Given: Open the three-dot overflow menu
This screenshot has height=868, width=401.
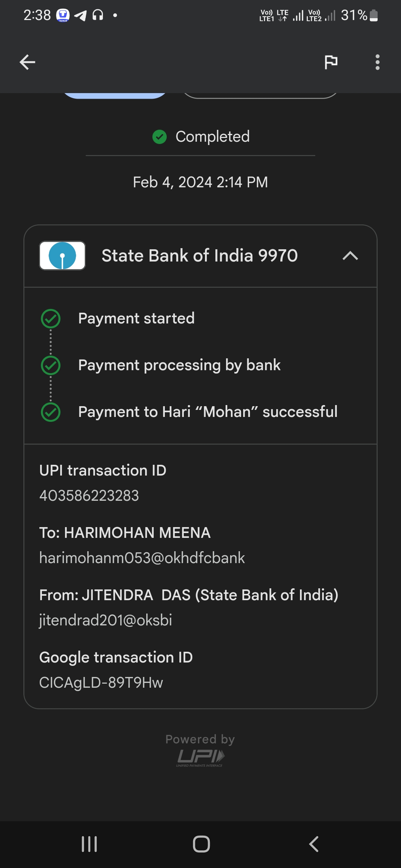Looking at the screenshot, I should click(x=377, y=62).
